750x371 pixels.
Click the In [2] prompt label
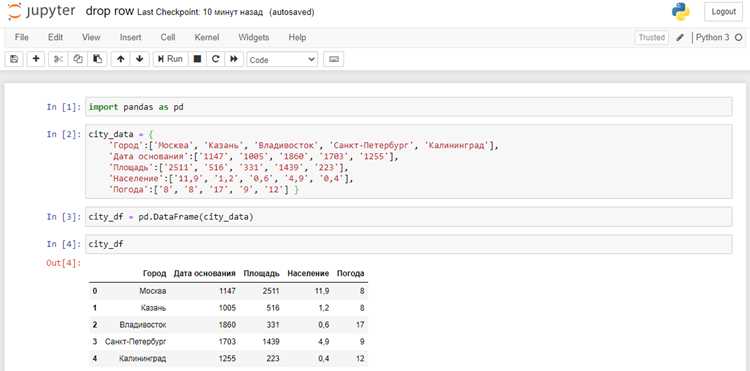tap(64, 134)
